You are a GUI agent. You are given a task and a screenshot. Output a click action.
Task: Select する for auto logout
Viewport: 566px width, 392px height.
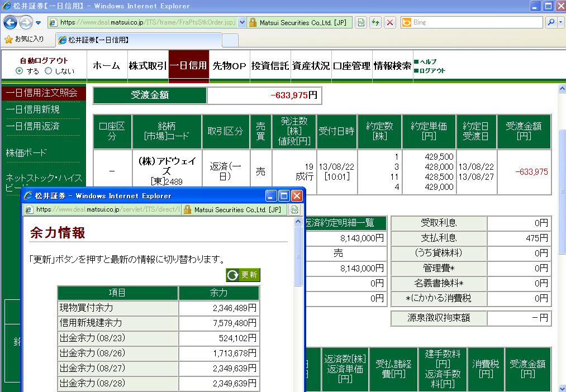20,71
